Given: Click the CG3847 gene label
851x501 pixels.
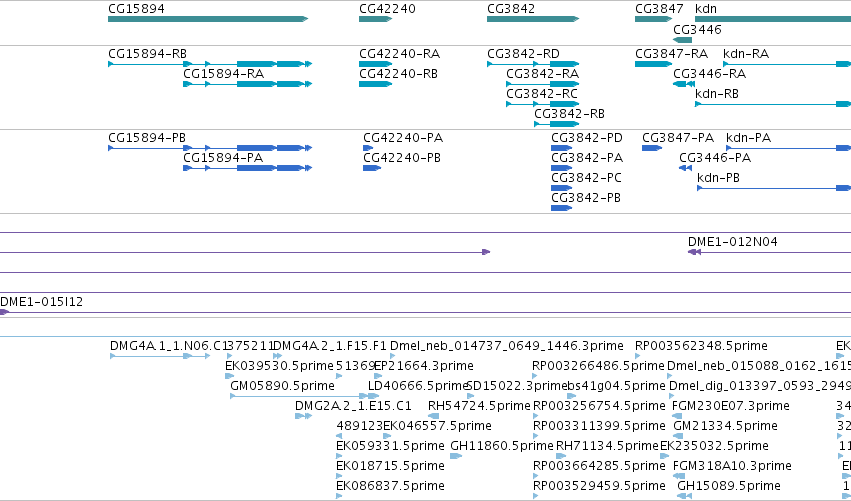Looking at the screenshot, I should [x=659, y=9].
